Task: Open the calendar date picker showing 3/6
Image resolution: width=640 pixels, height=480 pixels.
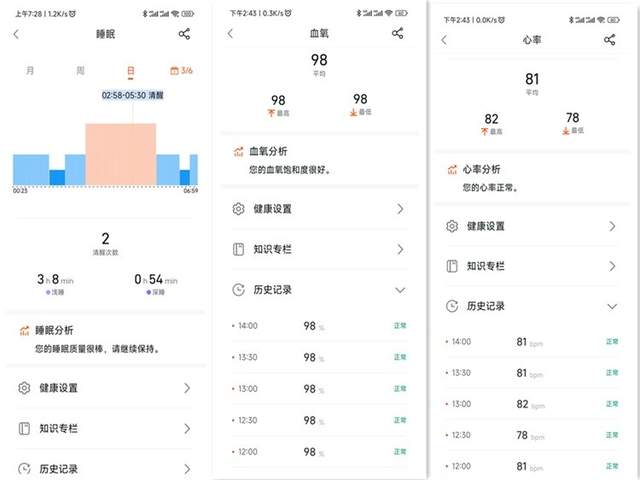Action: 181,71
